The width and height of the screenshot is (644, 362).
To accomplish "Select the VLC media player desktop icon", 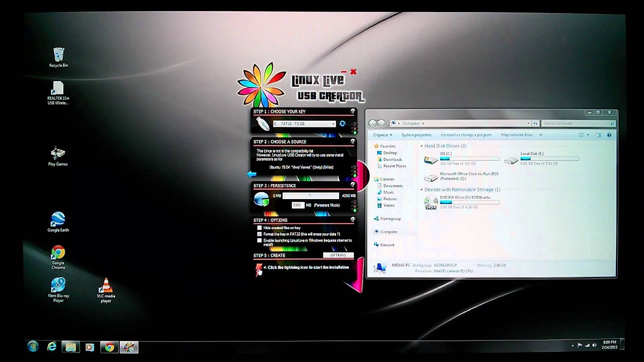I will click(106, 290).
